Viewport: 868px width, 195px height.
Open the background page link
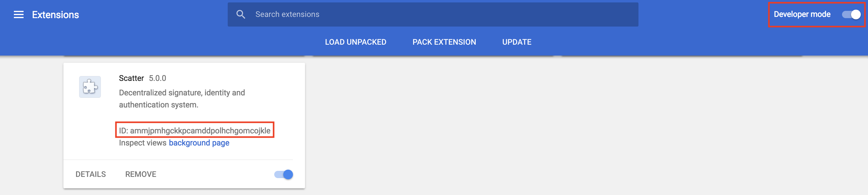point(199,143)
